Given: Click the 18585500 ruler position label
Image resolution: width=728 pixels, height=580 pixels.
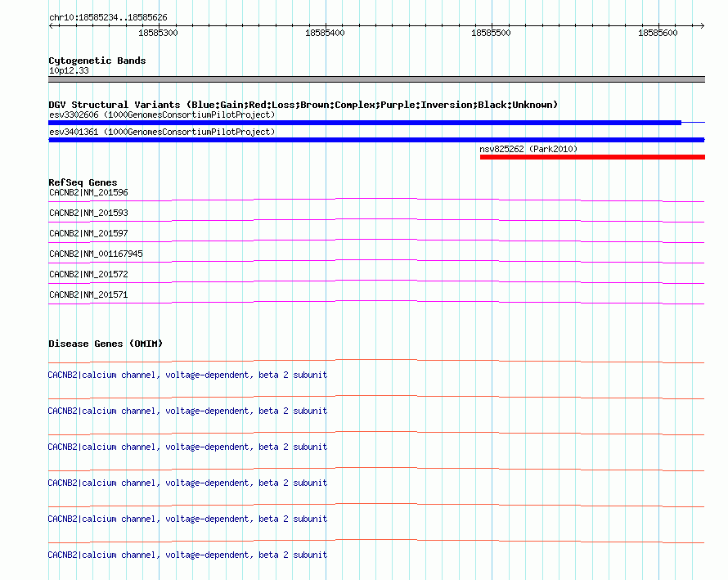Looking at the screenshot, I should [491, 33].
